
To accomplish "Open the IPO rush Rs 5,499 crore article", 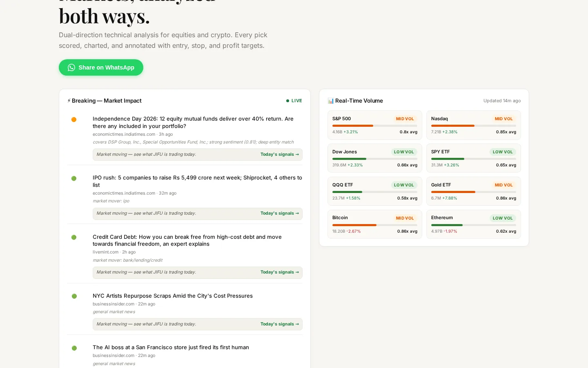I will pos(197,181).
